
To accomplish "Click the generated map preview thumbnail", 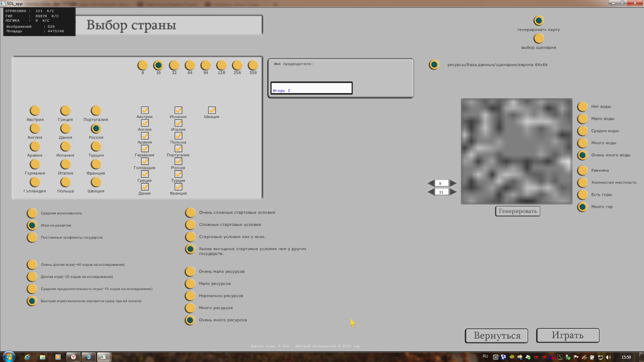I will click(517, 151).
